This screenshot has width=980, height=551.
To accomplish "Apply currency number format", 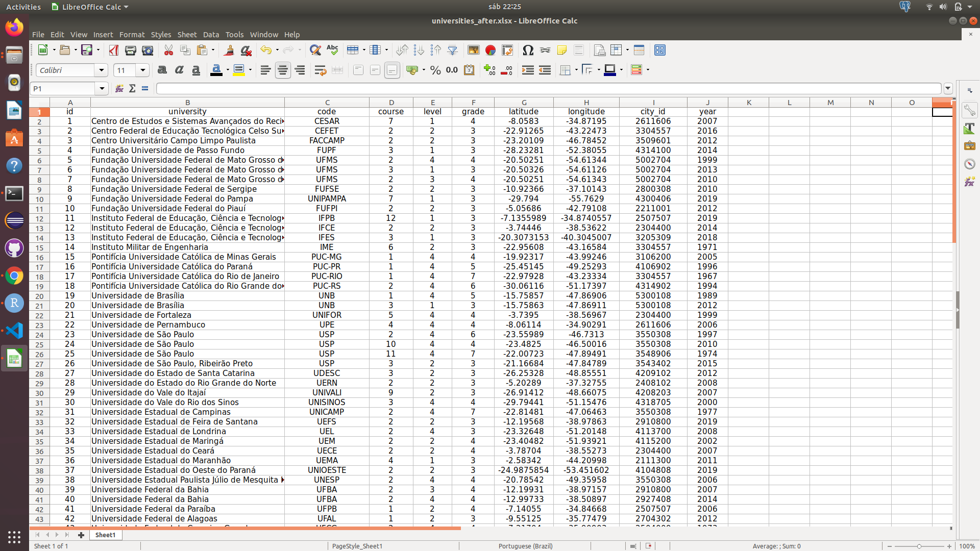I will coord(411,70).
